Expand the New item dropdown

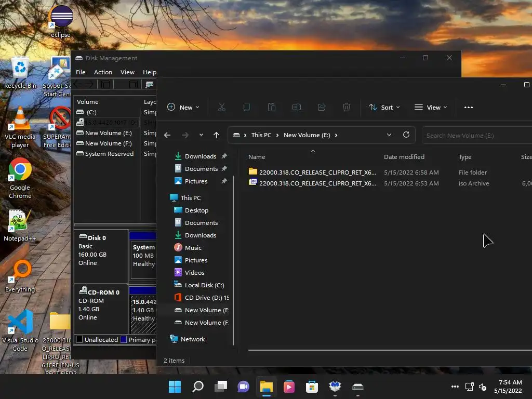pyautogui.click(x=183, y=107)
